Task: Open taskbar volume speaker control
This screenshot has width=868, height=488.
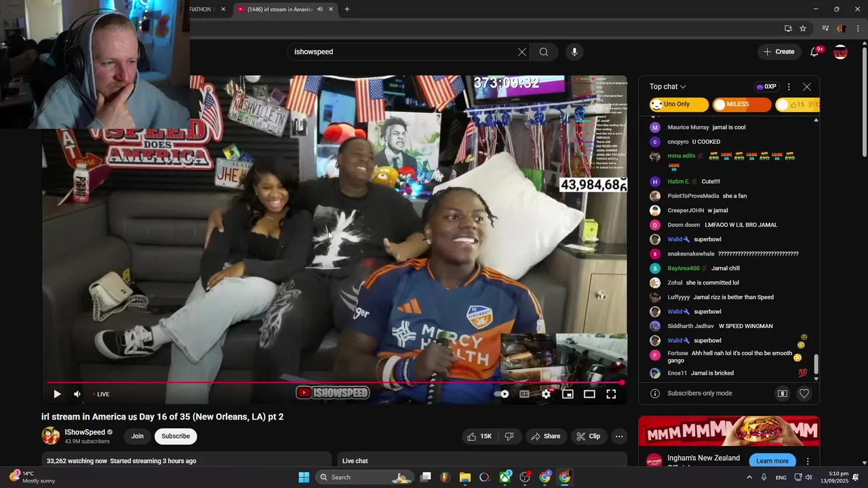Action: click(808, 477)
